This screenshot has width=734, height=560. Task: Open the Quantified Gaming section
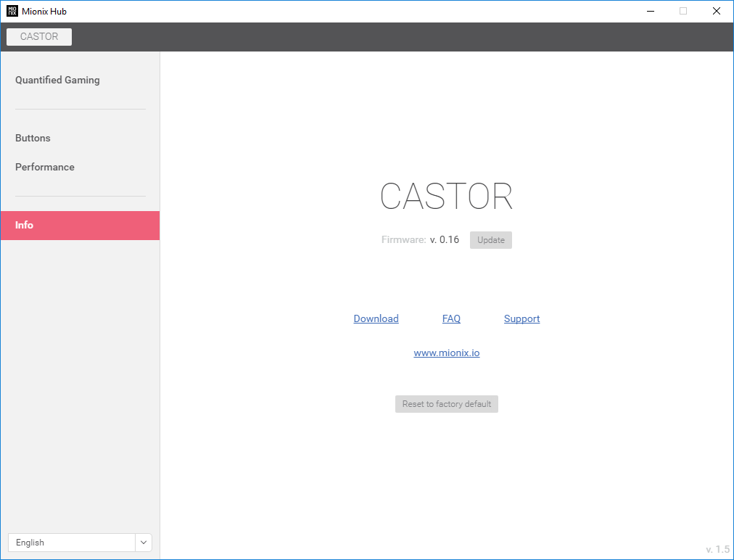coord(57,80)
